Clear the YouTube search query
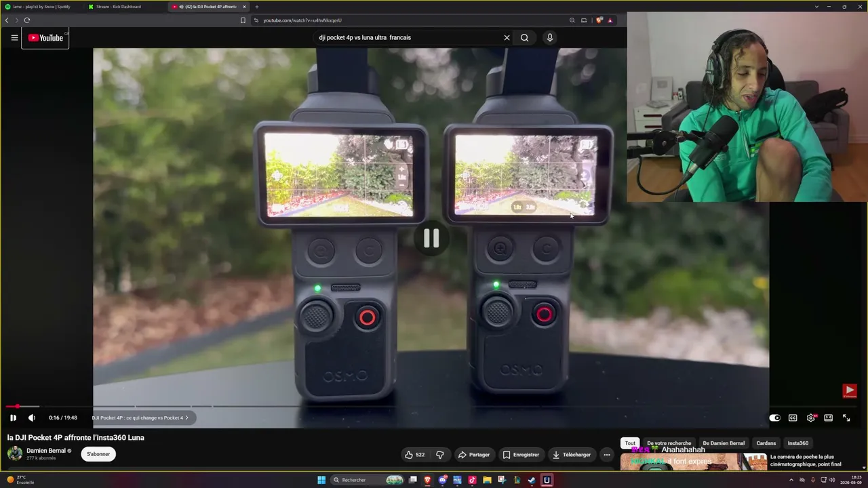 click(x=507, y=38)
